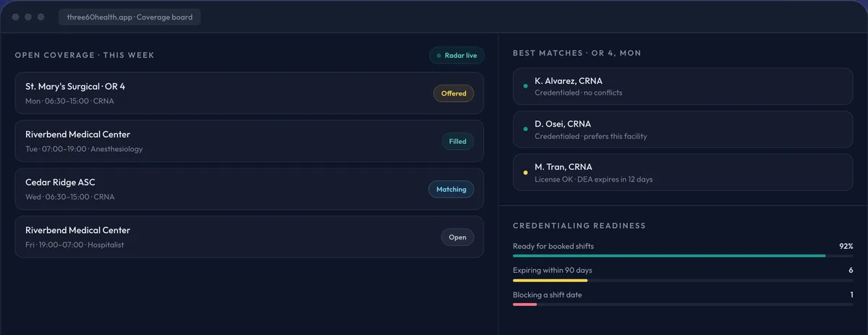Click 'Fri · 19:00–07:00 · Hospitalist' shift details

click(75, 245)
